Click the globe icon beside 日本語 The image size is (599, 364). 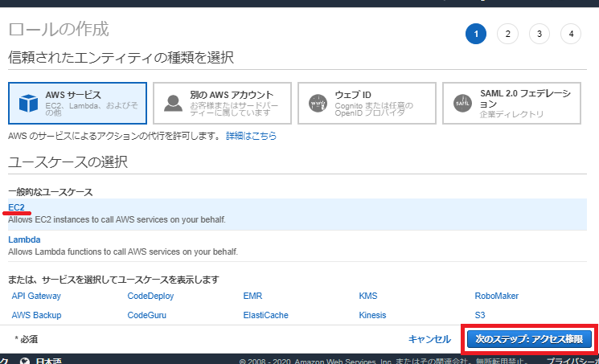click(x=25, y=361)
